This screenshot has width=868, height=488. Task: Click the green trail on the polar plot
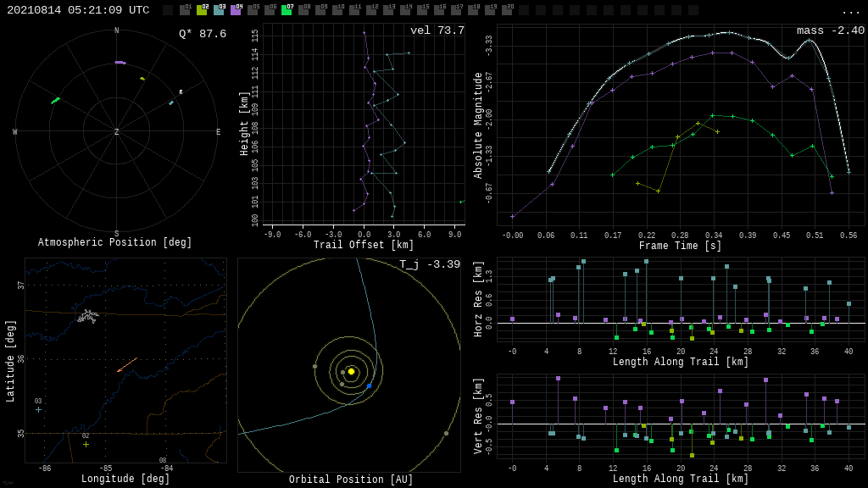[55, 101]
